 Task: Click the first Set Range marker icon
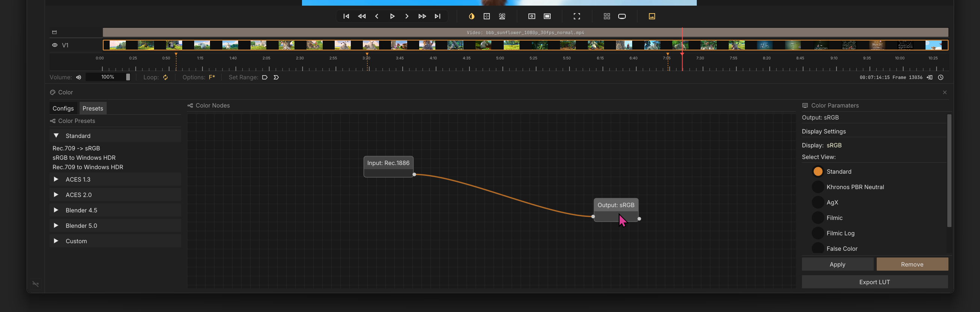265,77
